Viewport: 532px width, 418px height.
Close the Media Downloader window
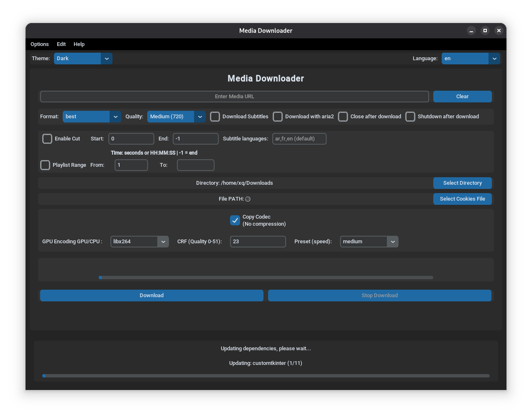pos(499,31)
